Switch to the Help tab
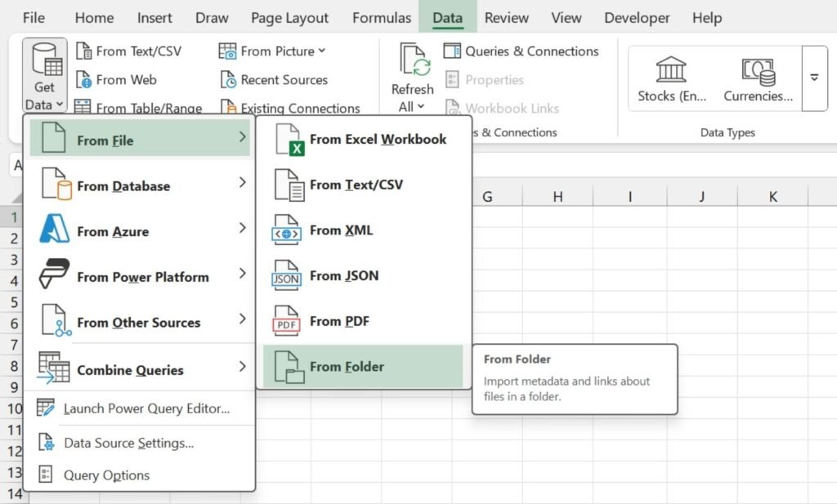The width and height of the screenshot is (837, 504). [x=707, y=18]
